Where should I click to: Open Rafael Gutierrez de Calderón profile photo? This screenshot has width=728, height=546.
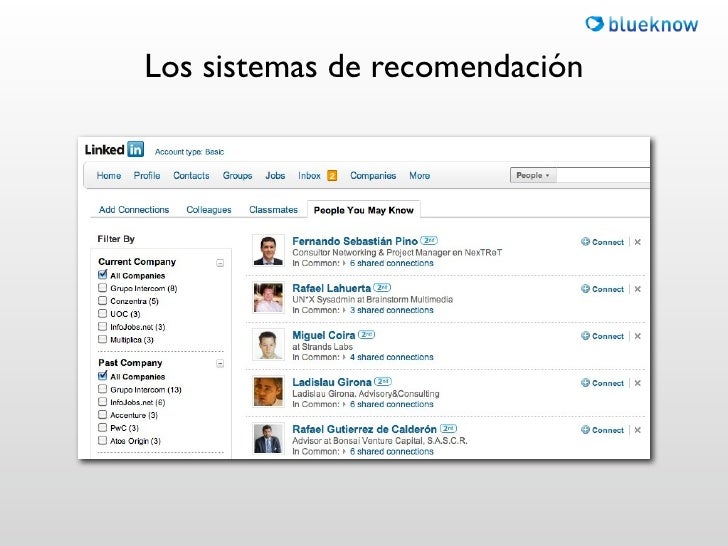click(x=268, y=438)
